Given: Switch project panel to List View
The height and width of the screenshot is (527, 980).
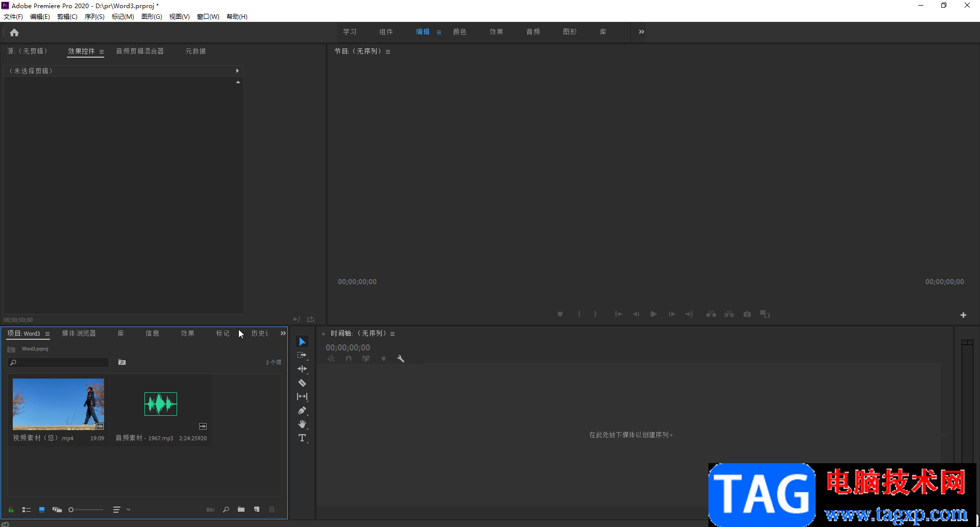Looking at the screenshot, I should (27, 510).
